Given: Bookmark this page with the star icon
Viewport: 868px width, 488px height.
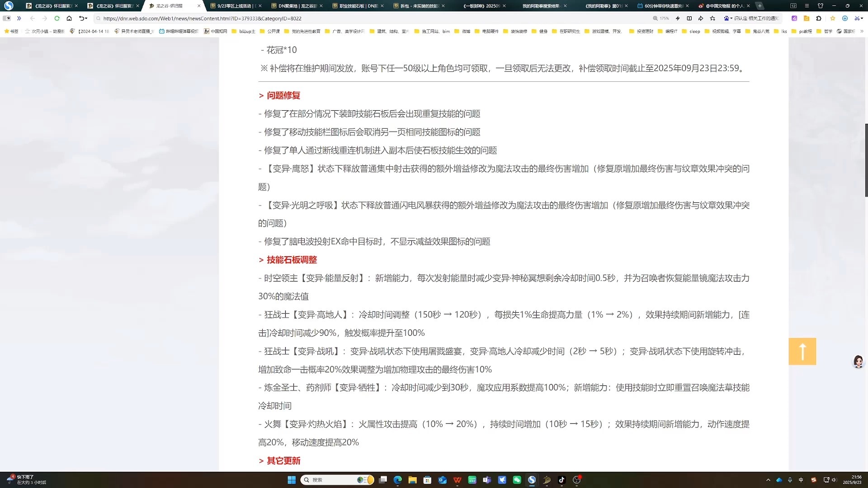Looking at the screenshot, I should coord(712,19).
